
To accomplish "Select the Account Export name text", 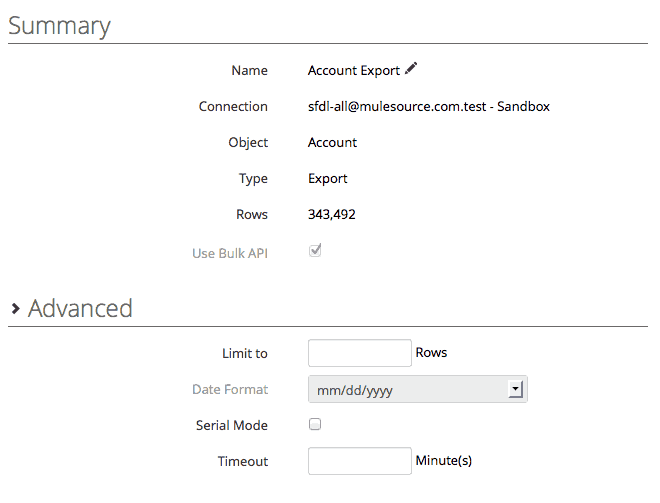I will click(353, 71).
